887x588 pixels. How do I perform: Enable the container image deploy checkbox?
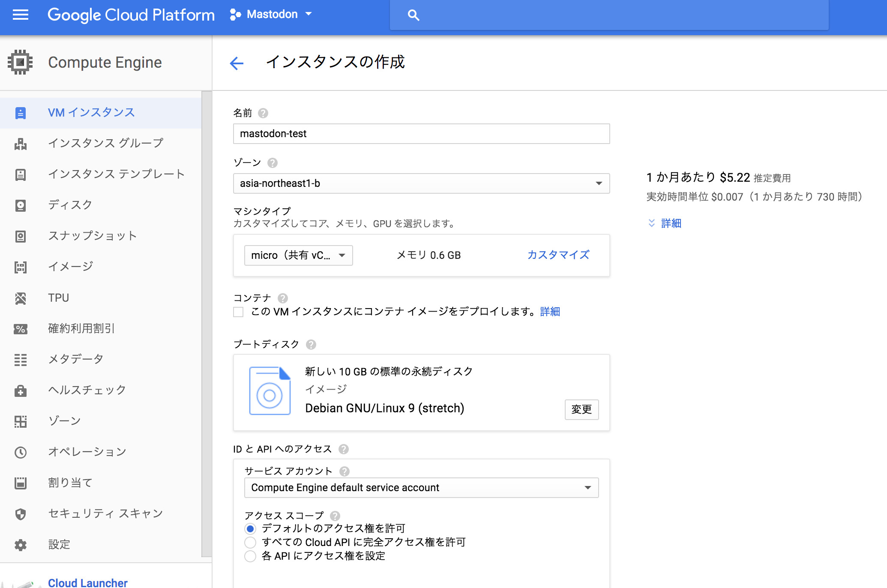click(238, 312)
